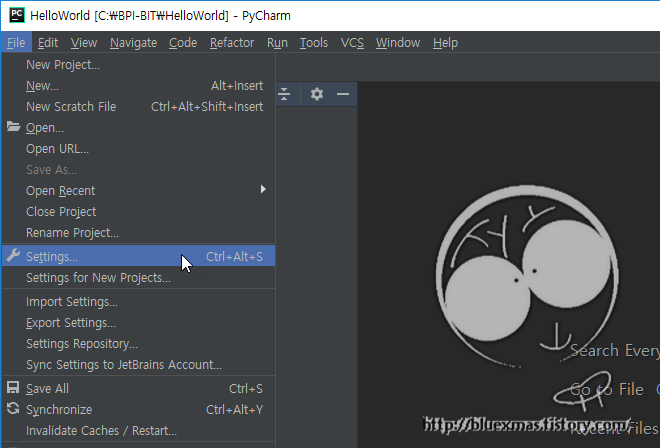The width and height of the screenshot is (660, 448).
Task: Choose Close Project
Action: [138, 212]
